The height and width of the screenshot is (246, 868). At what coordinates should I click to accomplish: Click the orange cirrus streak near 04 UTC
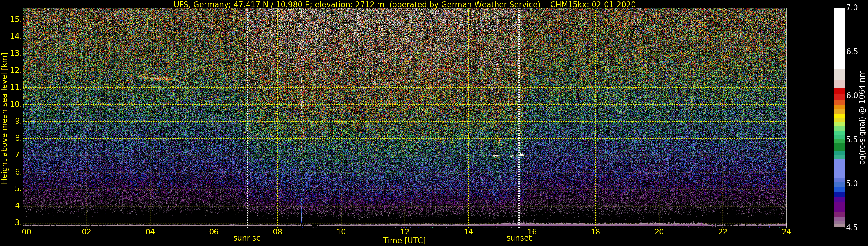click(159, 79)
